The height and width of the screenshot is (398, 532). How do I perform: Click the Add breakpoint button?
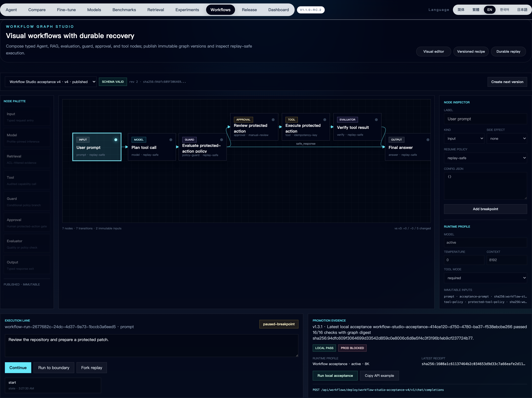485,209
